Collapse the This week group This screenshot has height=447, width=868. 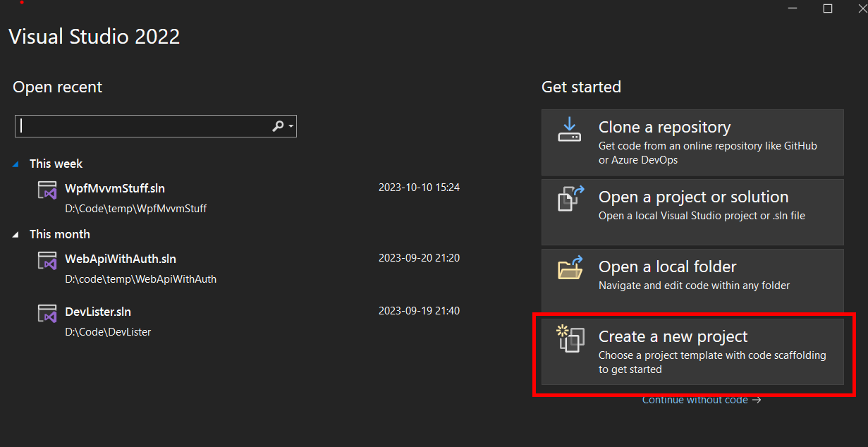(x=16, y=164)
